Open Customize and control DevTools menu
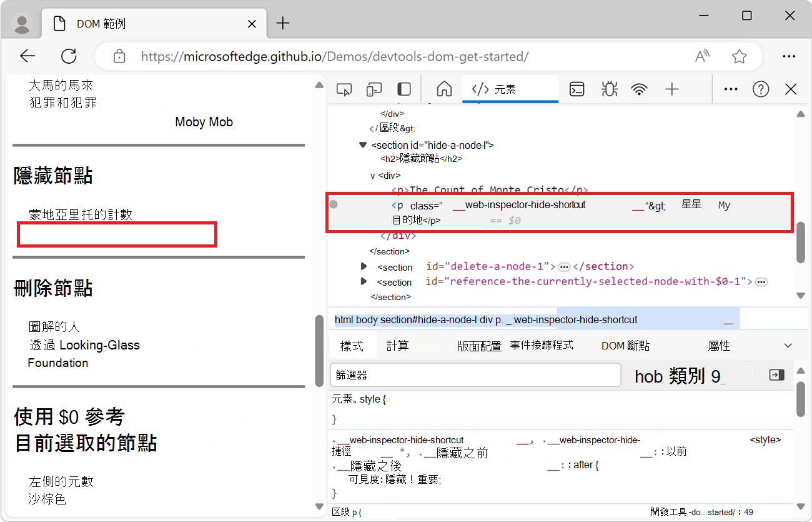 click(x=731, y=89)
